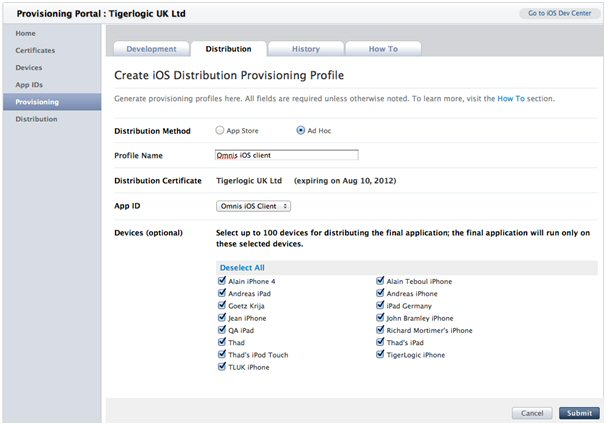Follow the How To section link

[x=511, y=99]
